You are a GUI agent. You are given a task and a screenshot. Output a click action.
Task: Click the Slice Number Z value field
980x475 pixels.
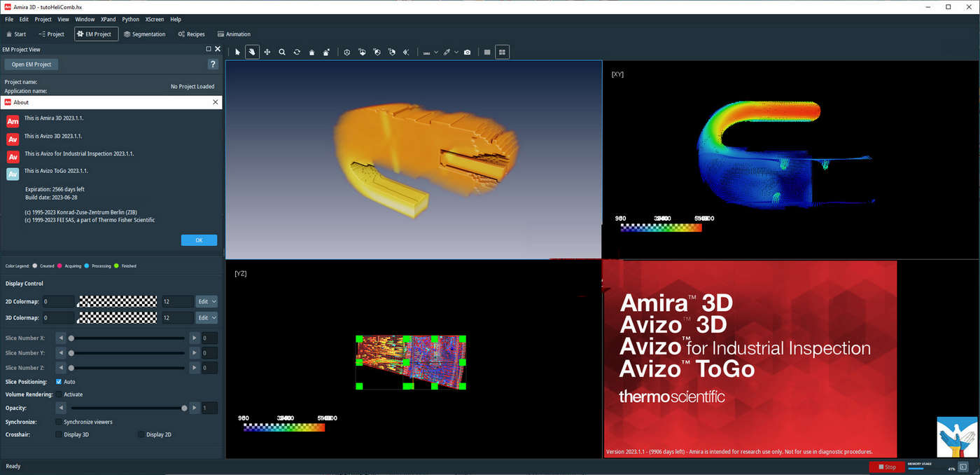coord(209,368)
